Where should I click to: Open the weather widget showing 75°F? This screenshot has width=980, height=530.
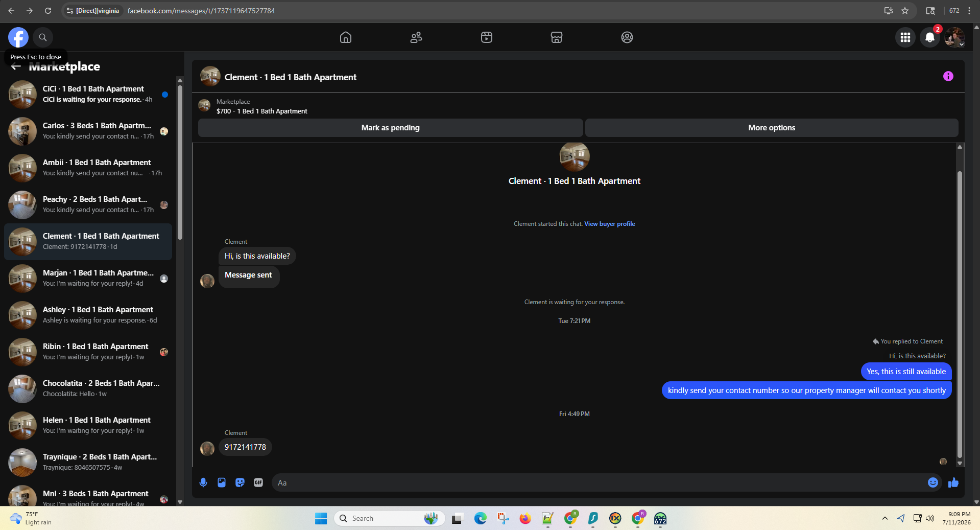coord(32,518)
